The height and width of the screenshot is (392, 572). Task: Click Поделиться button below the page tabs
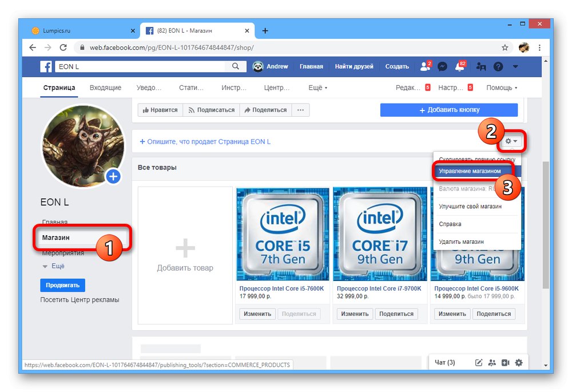pyautogui.click(x=265, y=110)
